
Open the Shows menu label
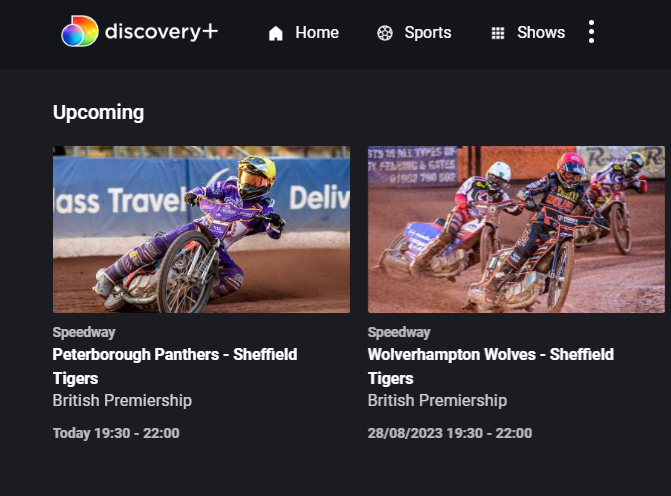click(x=541, y=33)
